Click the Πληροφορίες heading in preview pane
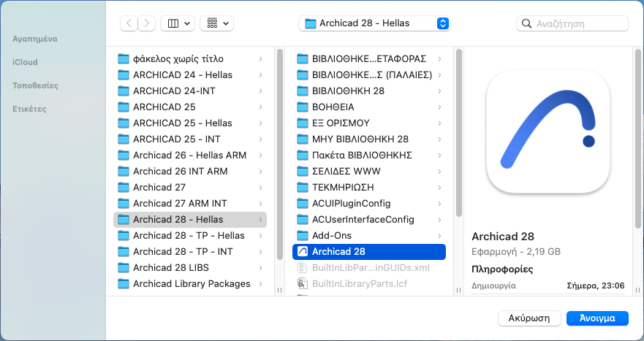The width and height of the screenshot is (644, 341). (x=502, y=269)
